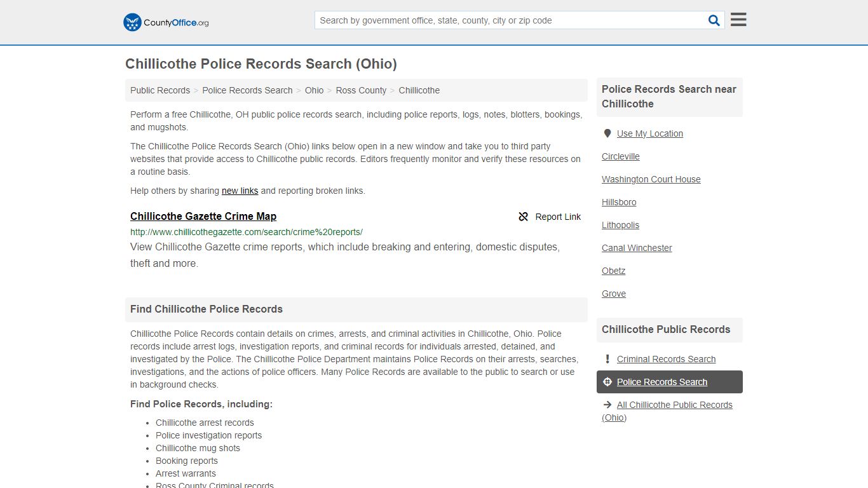The height and width of the screenshot is (488, 868).
Task: Open the Public Records breadcrumb
Action: pyautogui.click(x=160, y=90)
